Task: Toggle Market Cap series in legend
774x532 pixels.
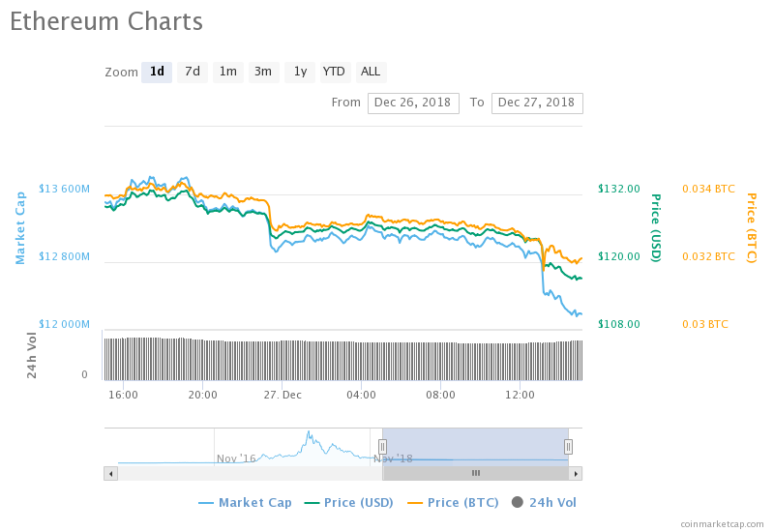Action: (x=245, y=503)
